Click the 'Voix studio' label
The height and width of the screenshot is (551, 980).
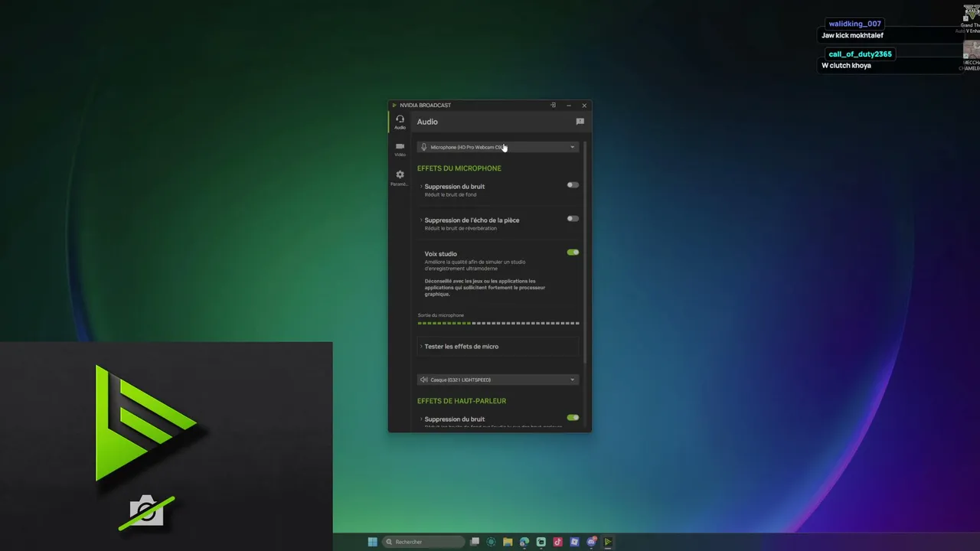point(441,254)
